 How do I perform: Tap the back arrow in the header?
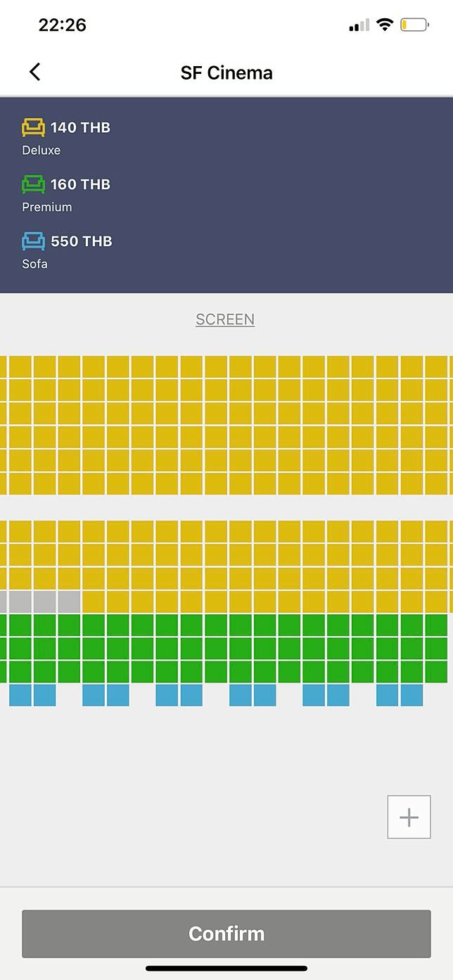click(x=34, y=72)
